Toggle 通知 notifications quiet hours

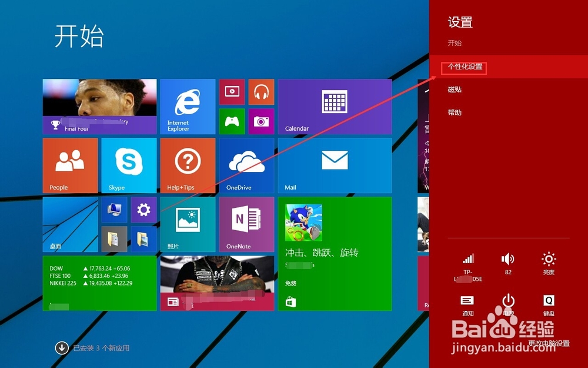coord(467,301)
